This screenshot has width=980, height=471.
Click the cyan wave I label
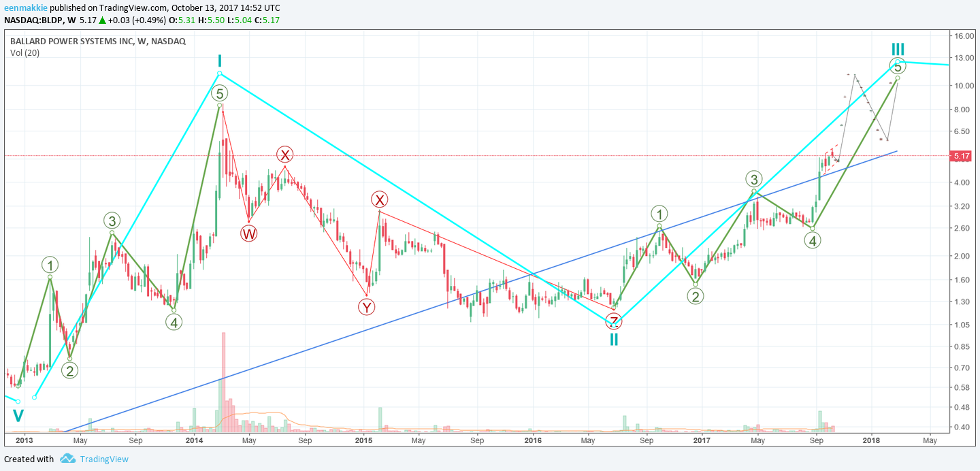[x=220, y=61]
